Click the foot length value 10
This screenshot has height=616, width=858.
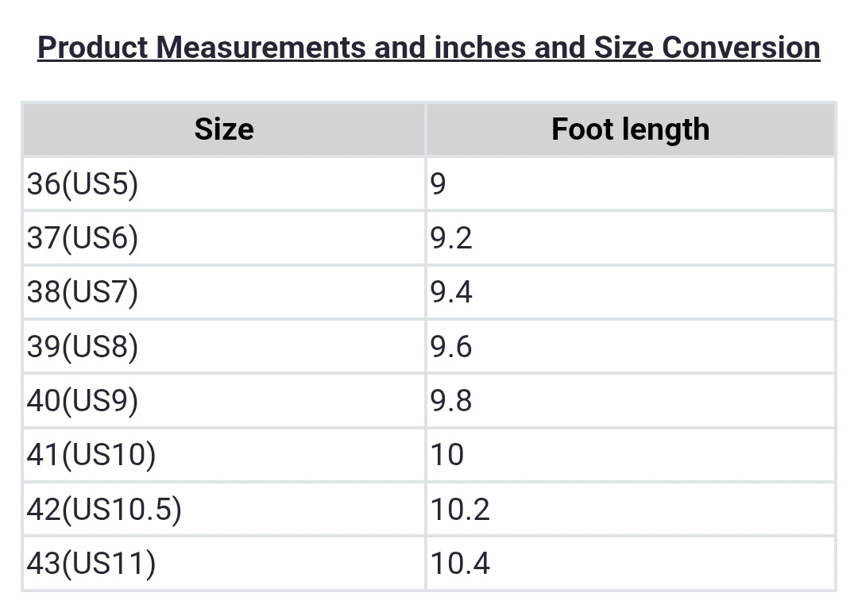click(x=447, y=455)
